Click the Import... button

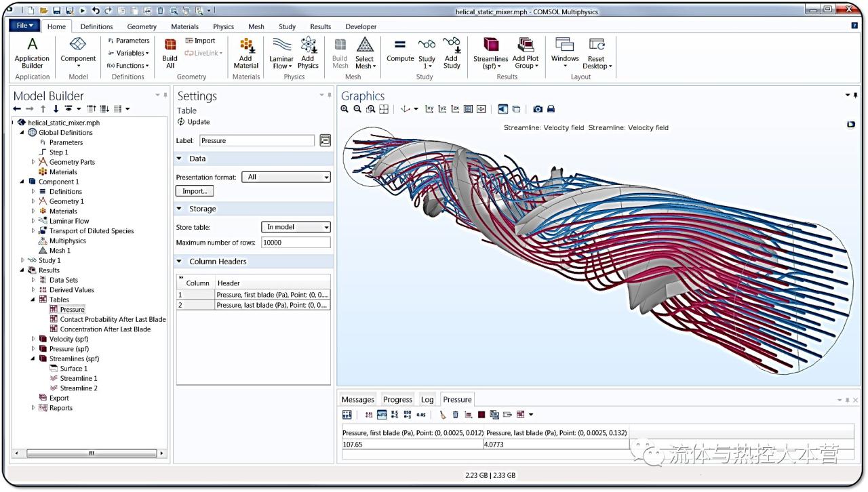pyautogui.click(x=195, y=191)
